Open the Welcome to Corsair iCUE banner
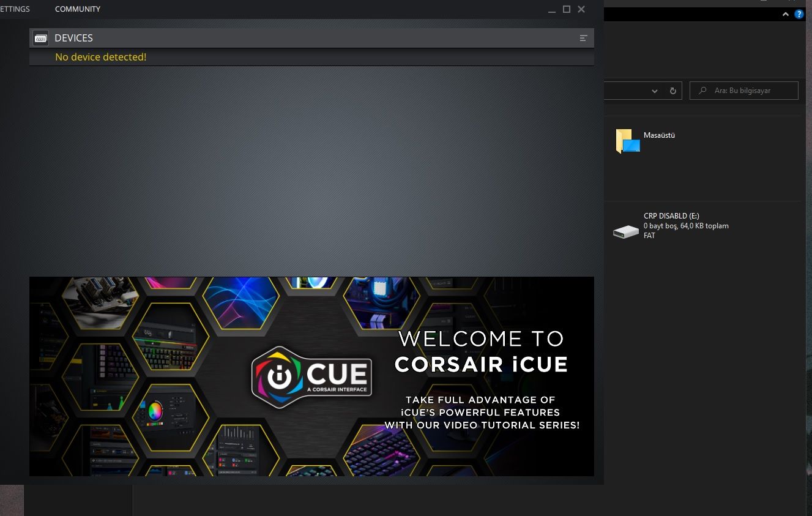 pyautogui.click(x=311, y=376)
